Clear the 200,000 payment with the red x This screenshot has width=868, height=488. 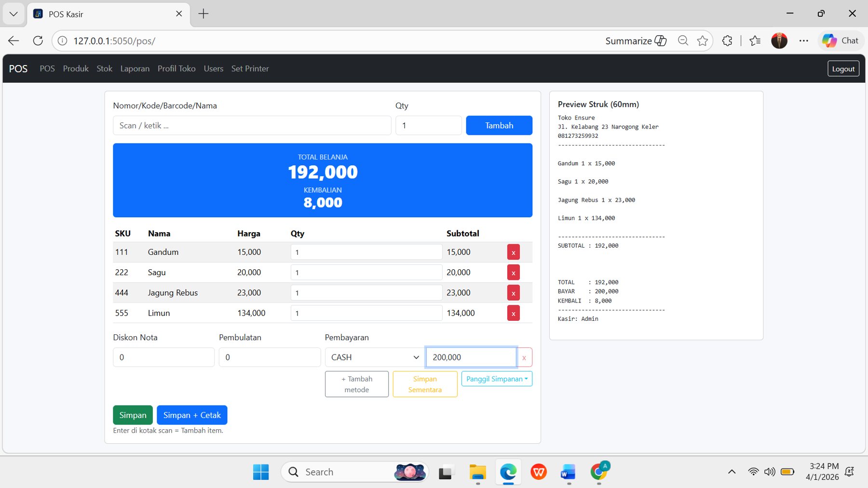(x=524, y=357)
